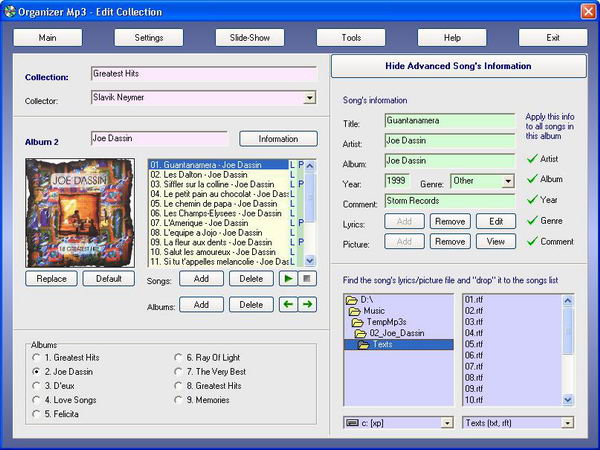Go to previous album using left arrow

coord(289,304)
